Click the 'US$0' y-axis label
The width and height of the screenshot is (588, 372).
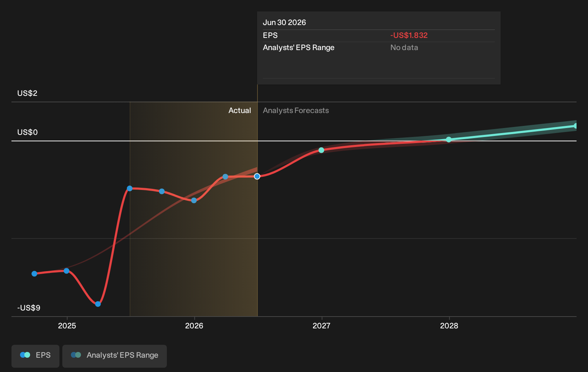27,132
